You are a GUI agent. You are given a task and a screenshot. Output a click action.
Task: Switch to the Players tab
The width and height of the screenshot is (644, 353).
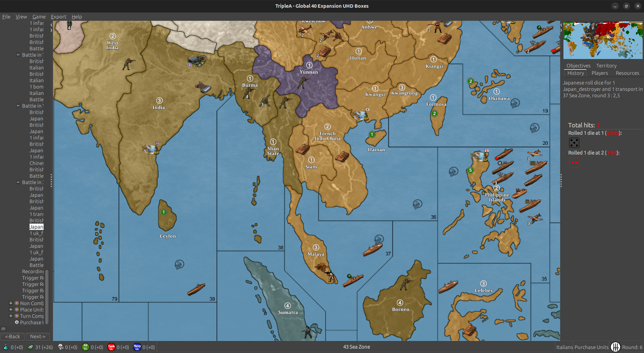(x=599, y=73)
